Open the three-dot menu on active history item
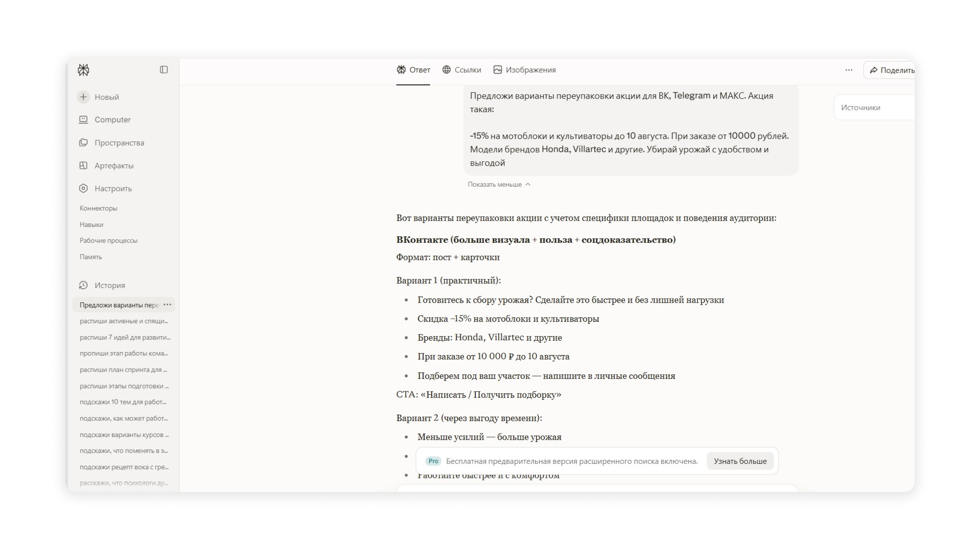Image resolution: width=980 pixels, height=551 pixels. [x=167, y=305]
